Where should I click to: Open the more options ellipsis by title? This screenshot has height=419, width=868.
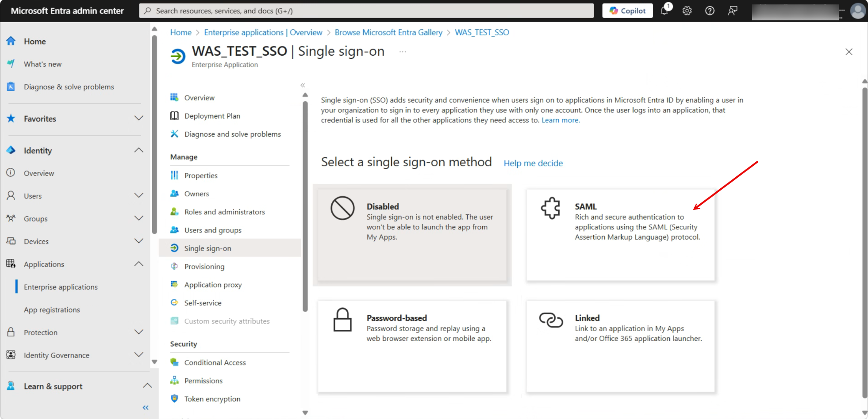pos(403,52)
